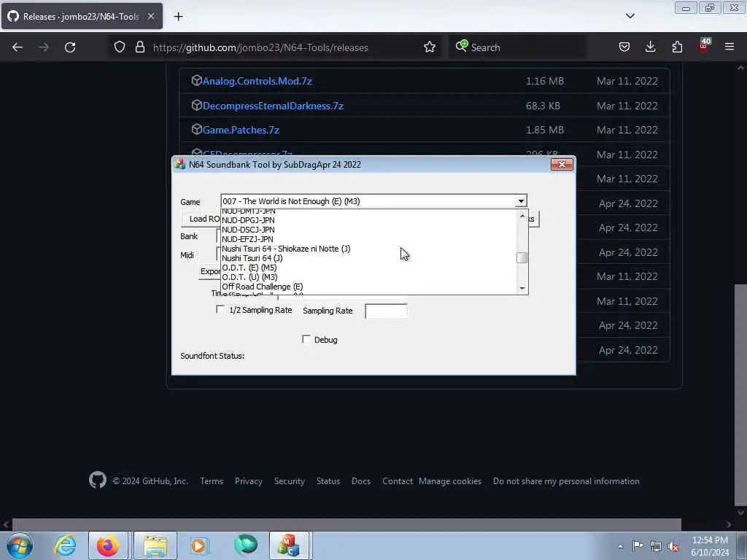Click the muted volume tray icon
747x560 pixels.
[673, 547]
